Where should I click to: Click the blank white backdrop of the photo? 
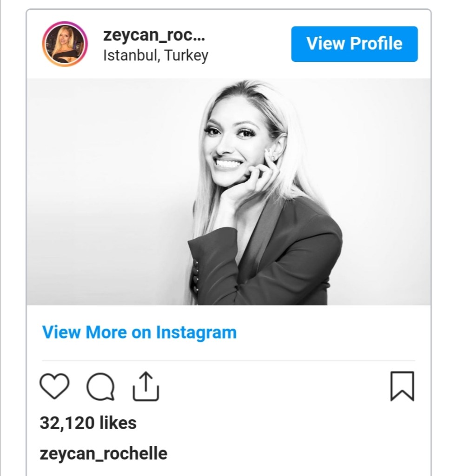point(102,186)
